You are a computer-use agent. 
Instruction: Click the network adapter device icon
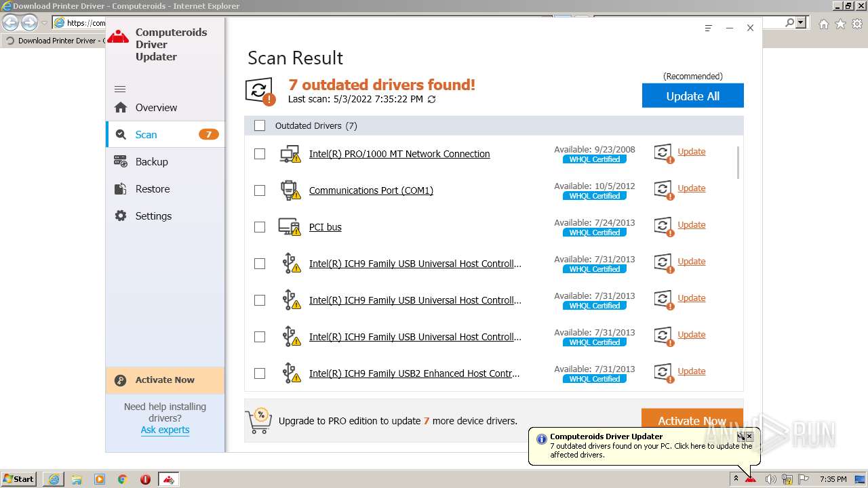[290, 154]
